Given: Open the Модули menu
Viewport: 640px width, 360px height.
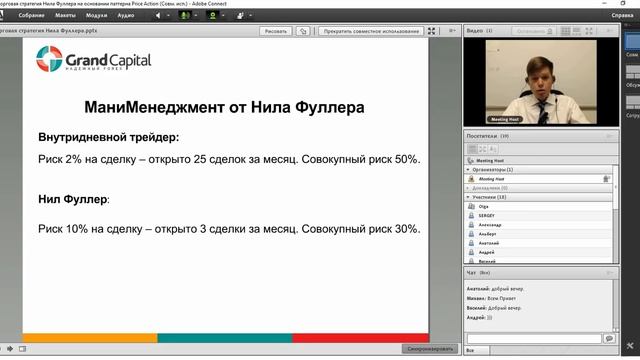Looking at the screenshot, I should (x=96, y=16).
